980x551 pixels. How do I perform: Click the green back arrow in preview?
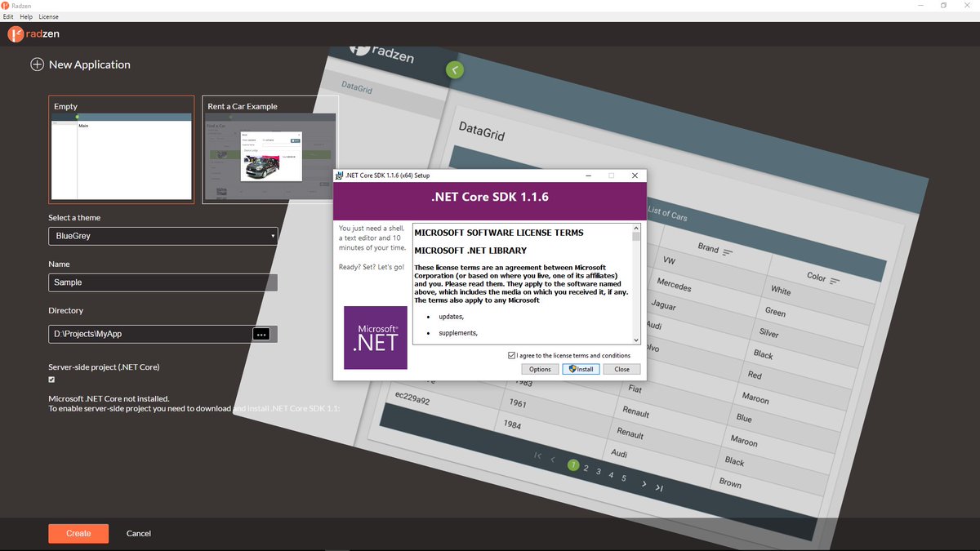[x=455, y=70]
